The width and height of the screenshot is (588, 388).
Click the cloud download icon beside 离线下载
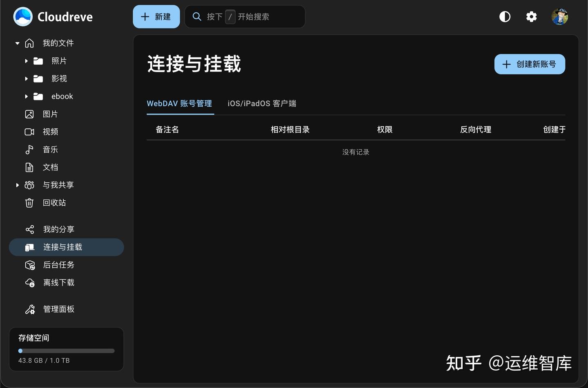(x=30, y=283)
